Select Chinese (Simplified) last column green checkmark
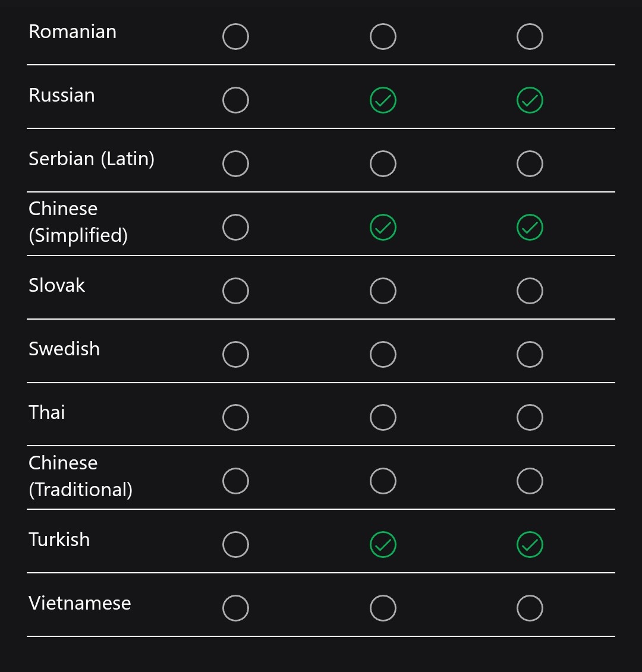 click(x=530, y=227)
